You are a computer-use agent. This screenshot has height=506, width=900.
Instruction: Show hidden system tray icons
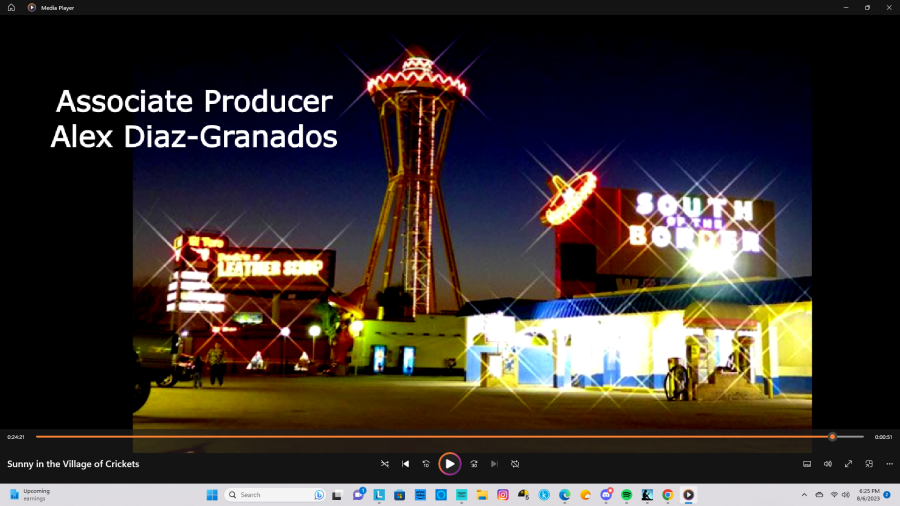tap(804, 495)
